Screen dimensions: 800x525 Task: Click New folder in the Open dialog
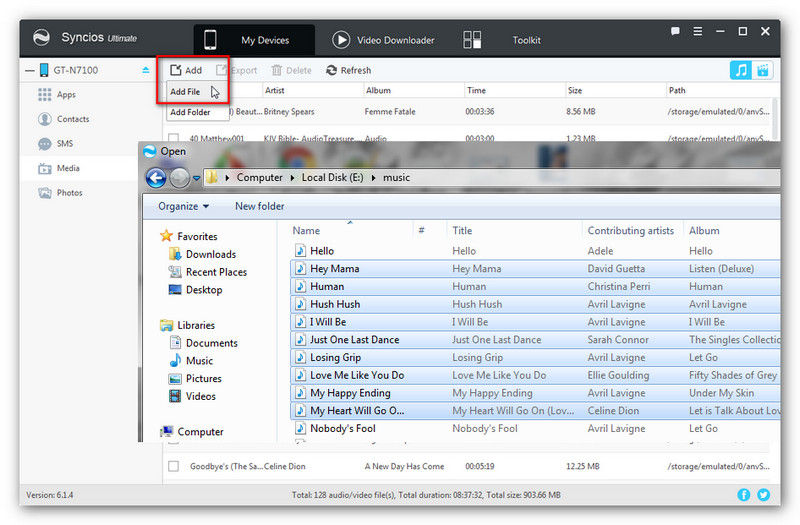click(260, 206)
